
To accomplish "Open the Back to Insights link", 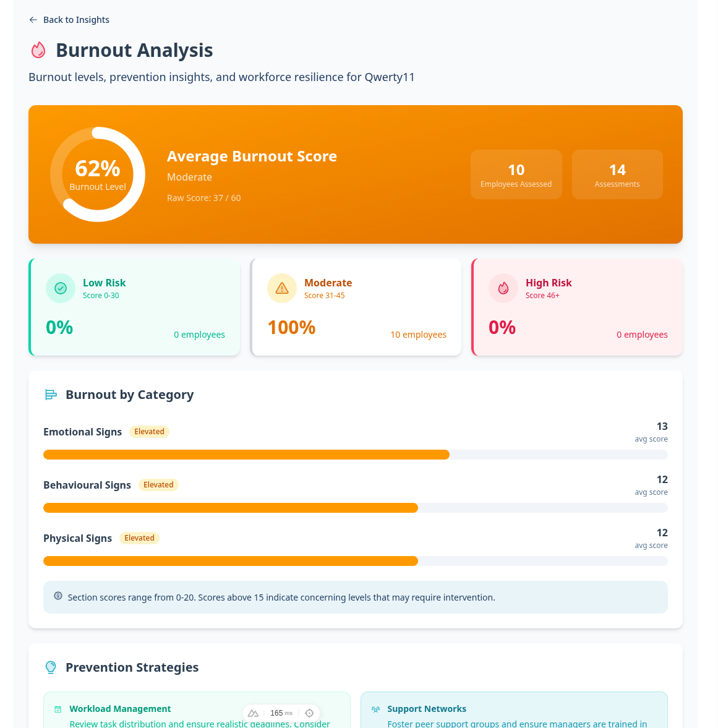I will point(76,20).
